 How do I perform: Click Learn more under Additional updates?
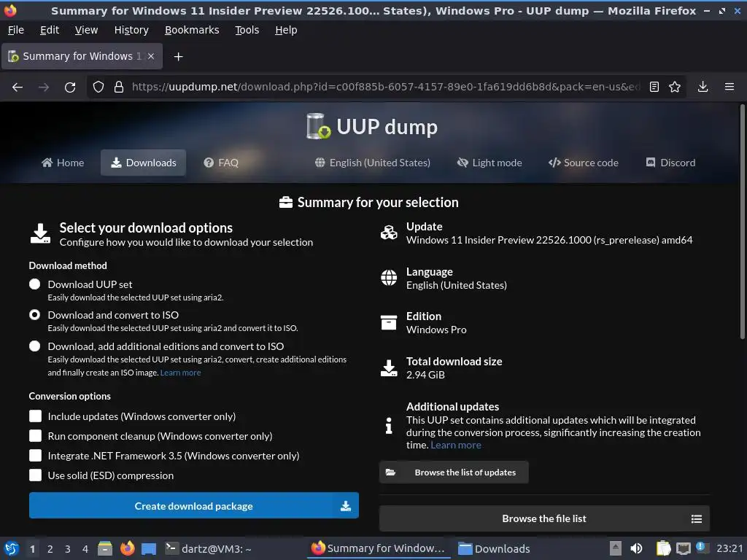click(456, 446)
